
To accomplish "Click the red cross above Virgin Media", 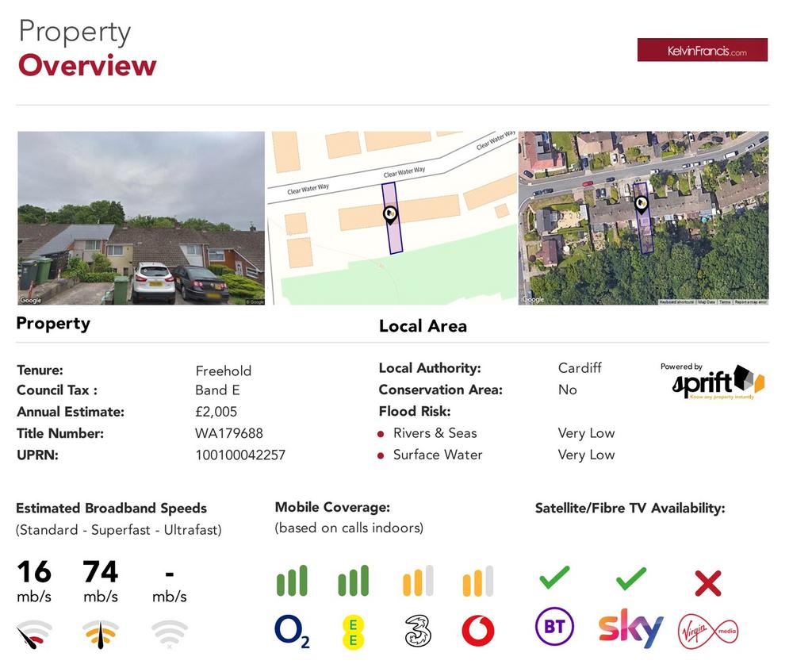I will click(x=708, y=583).
